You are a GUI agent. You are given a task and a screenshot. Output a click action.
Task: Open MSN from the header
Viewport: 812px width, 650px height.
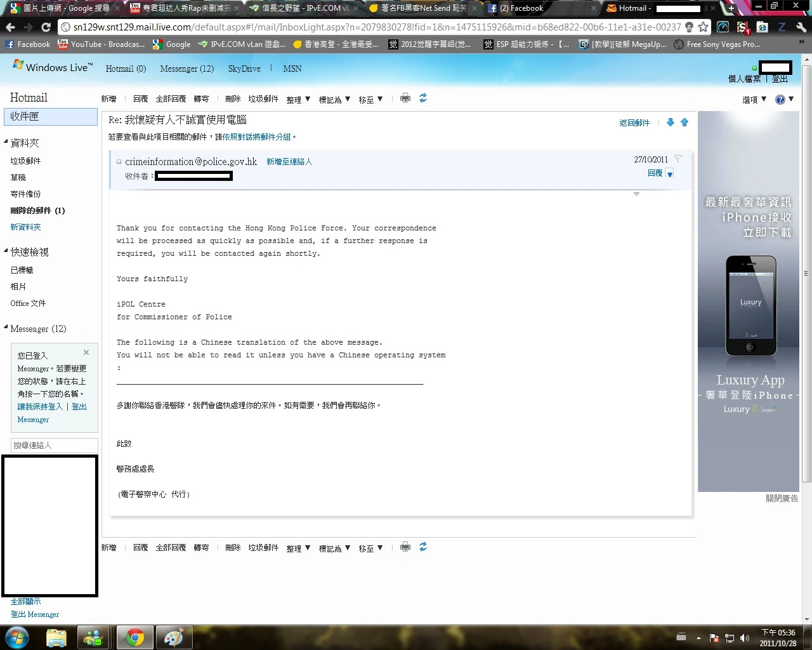click(x=292, y=69)
